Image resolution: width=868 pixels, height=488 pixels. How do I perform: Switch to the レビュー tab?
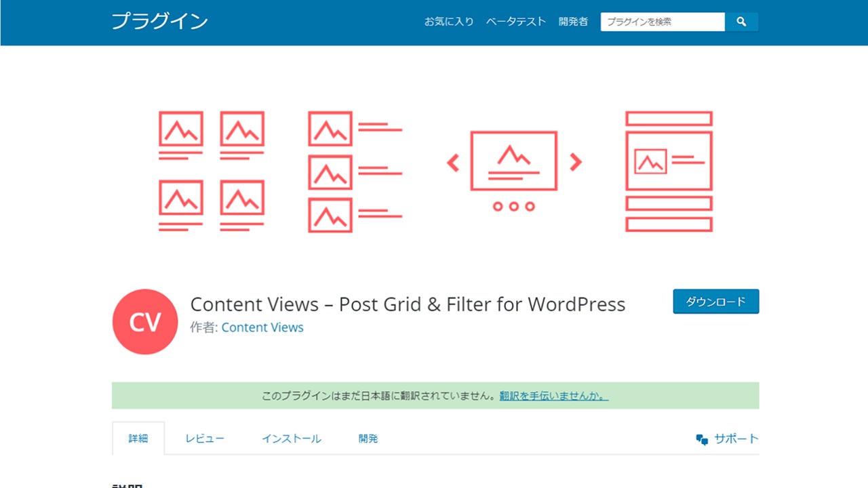(205, 439)
